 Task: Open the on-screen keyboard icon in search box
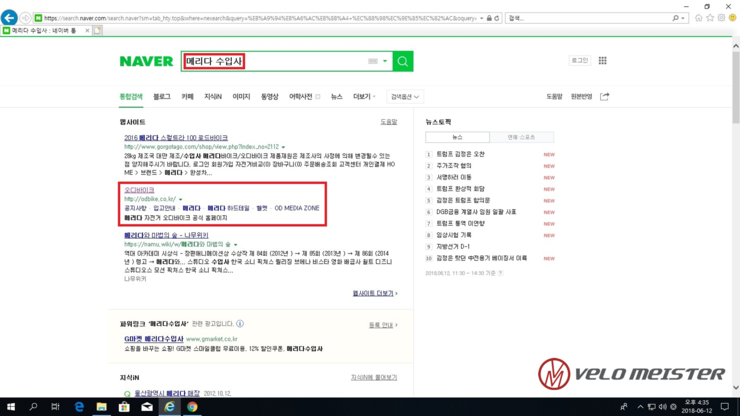(373, 61)
